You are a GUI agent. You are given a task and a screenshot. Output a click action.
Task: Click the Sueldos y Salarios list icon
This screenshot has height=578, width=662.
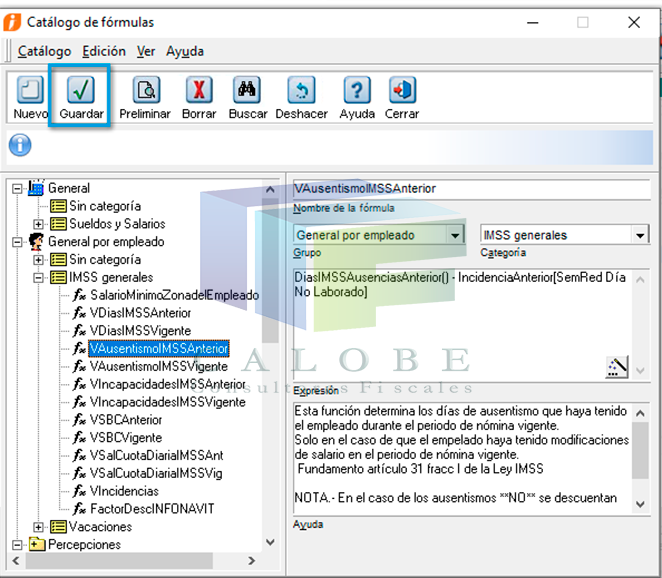click(58, 223)
